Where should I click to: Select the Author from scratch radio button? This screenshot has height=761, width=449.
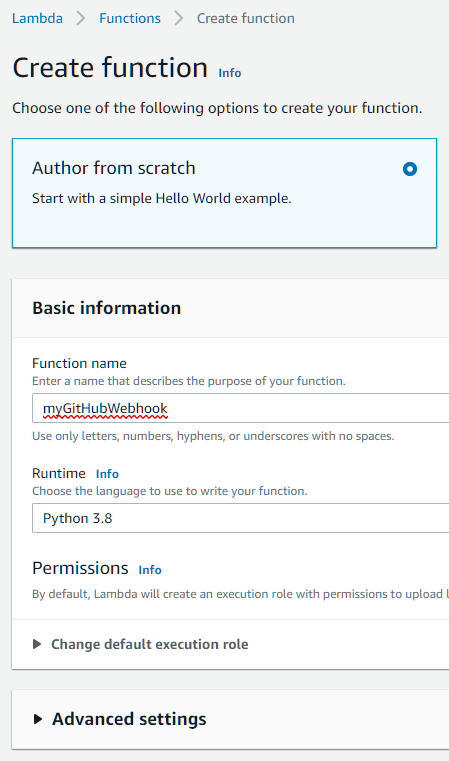tap(410, 169)
